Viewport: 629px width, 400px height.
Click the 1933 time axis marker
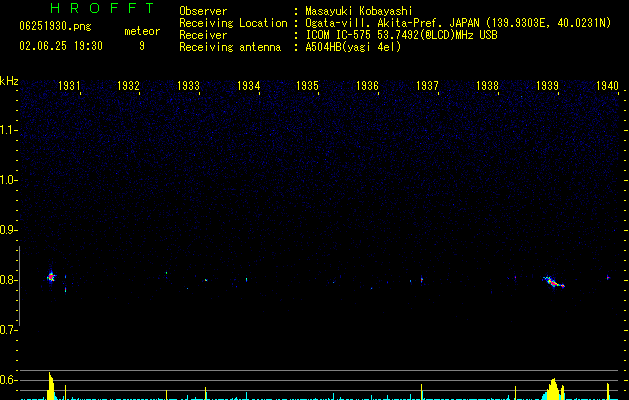click(x=188, y=86)
